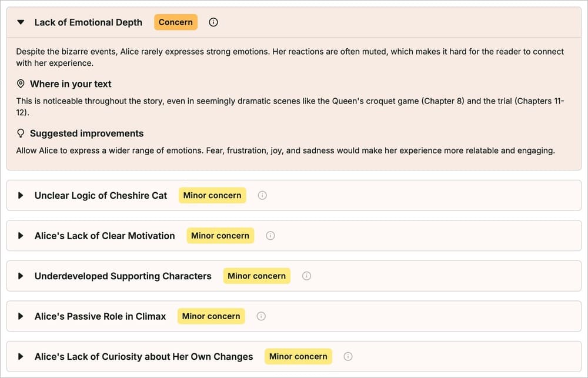The width and height of the screenshot is (588, 378).
Task: Click Minor concern badge for Unclear Logic of Cheshire Cat
Action: [x=212, y=195]
